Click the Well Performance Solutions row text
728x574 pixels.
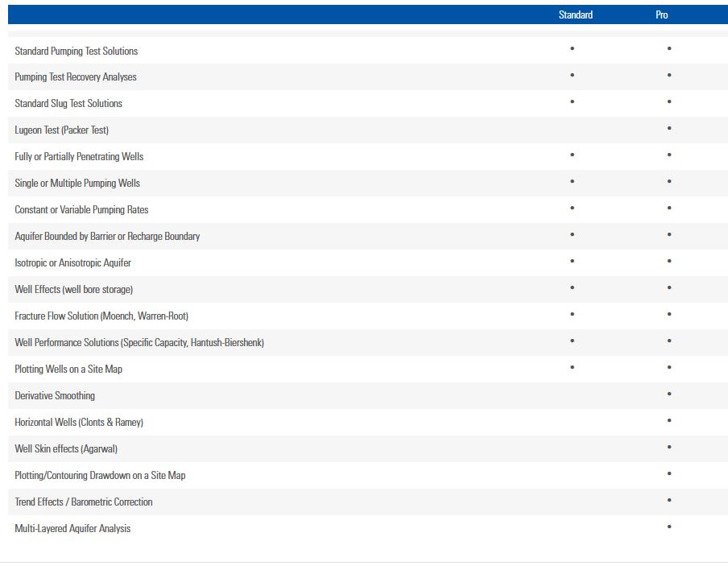coord(139,342)
